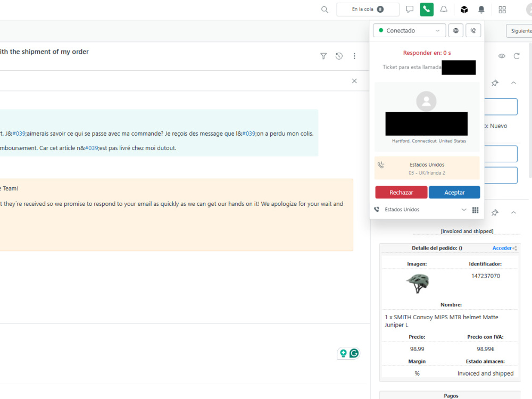Click the 'Ticket para esta llamada' label

click(412, 67)
